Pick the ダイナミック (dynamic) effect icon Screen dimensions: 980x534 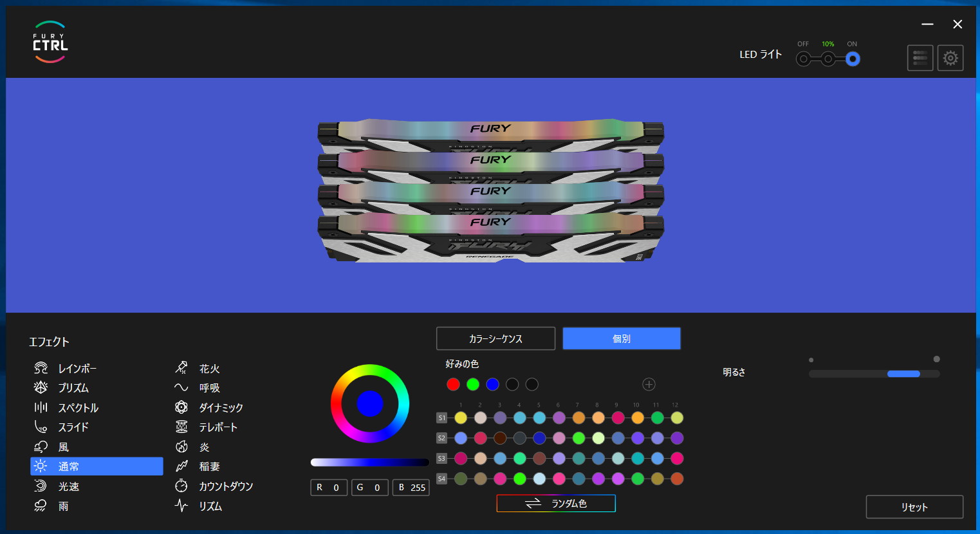click(181, 407)
